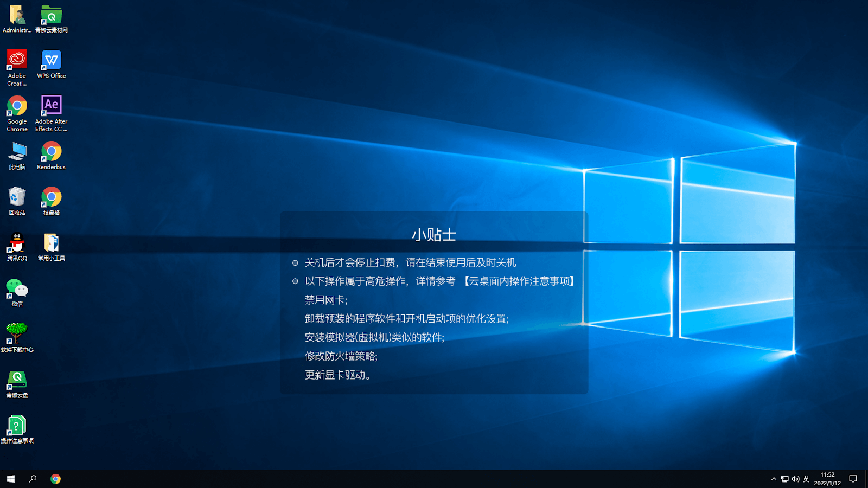Click the 小贴士 heading text
This screenshot has height=488, width=868.
click(x=434, y=235)
